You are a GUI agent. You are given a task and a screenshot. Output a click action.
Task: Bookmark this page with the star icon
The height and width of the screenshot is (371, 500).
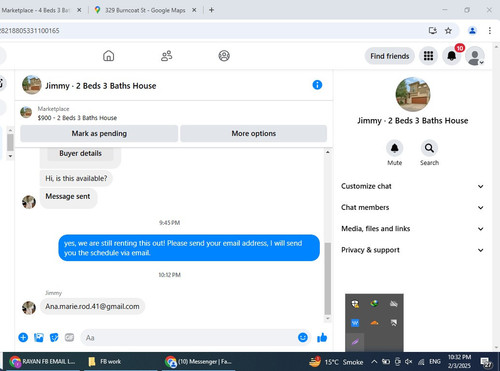click(x=448, y=31)
